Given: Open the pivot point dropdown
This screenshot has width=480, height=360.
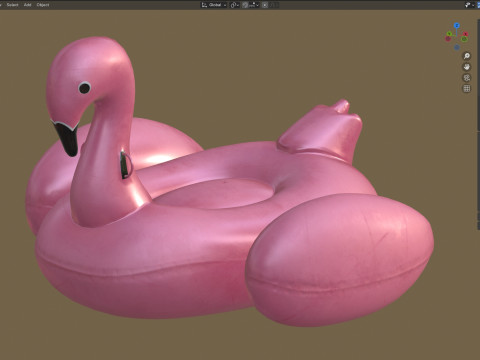Looking at the screenshot, I should pyautogui.click(x=235, y=5).
